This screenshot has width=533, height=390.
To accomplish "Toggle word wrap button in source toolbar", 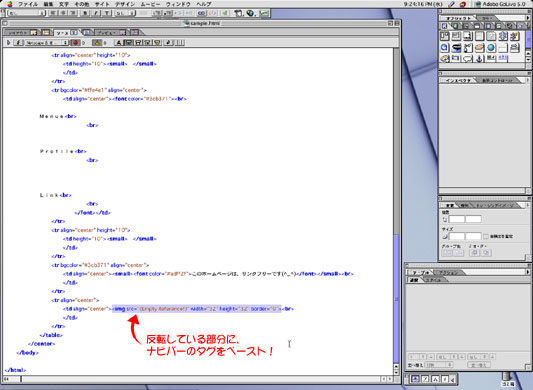I will click(x=168, y=43).
